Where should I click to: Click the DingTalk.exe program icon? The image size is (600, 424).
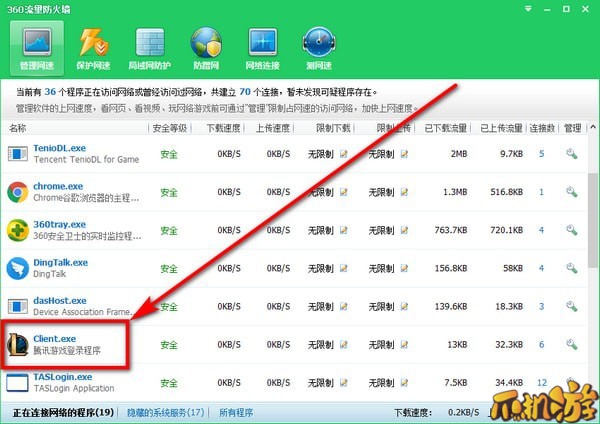click(x=18, y=269)
